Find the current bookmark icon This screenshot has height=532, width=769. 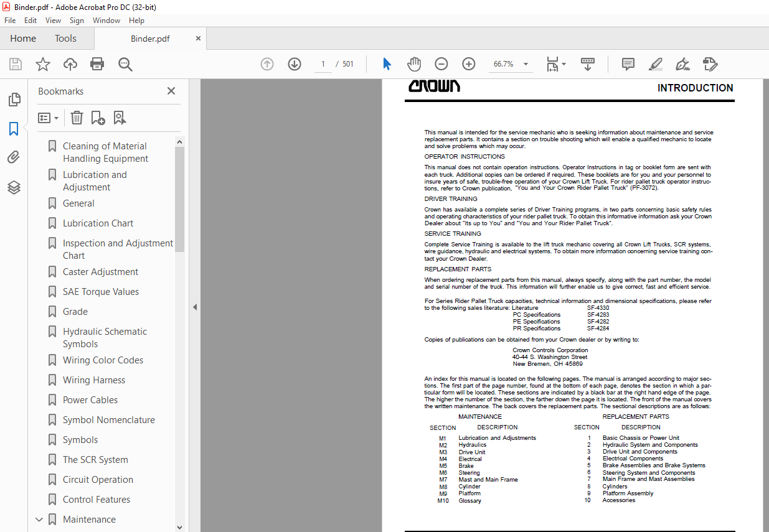tap(120, 118)
